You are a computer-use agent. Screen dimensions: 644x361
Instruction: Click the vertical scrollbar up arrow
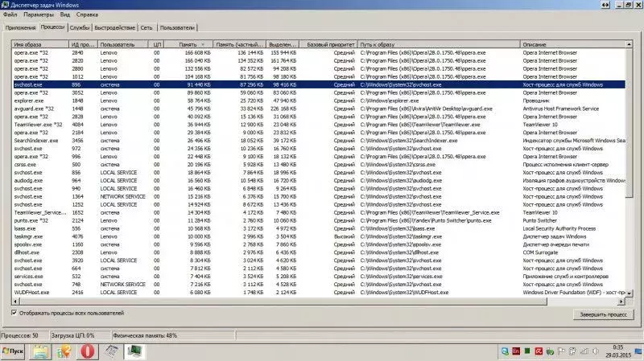pyautogui.click(x=629, y=44)
